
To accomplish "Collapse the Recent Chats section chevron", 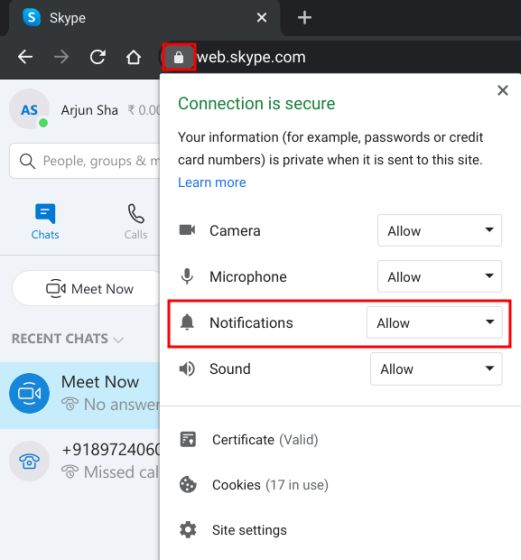I will coord(119,339).
